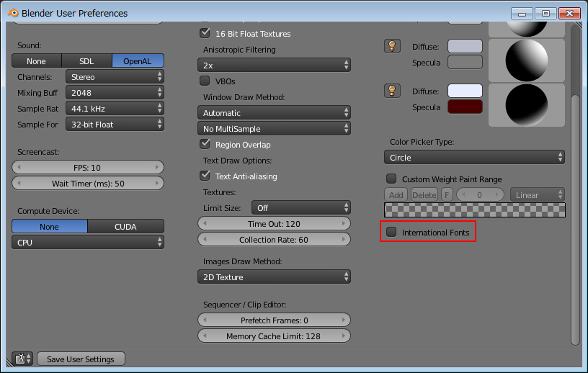
Task: Open Sample Rate 44.1 kHz dropdown
Action: 115,108
